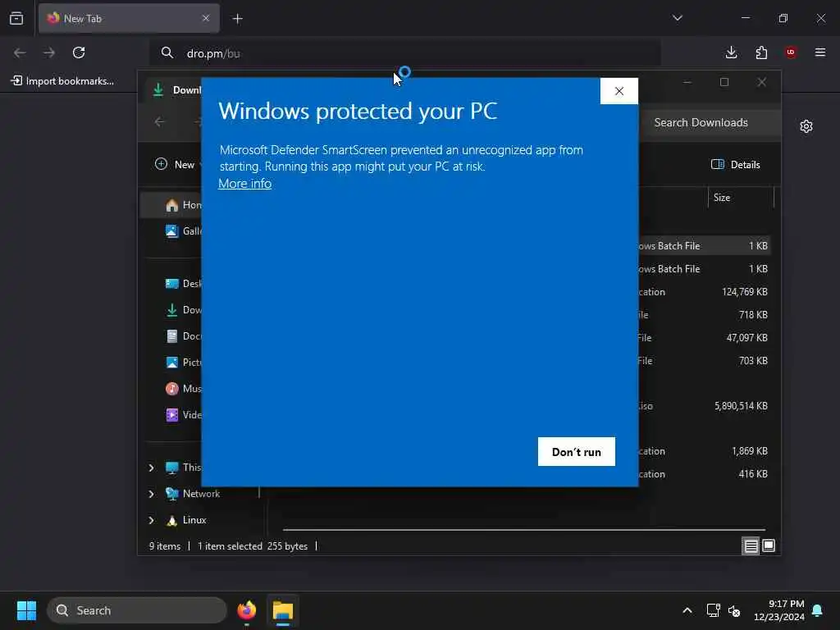840x630 pixels.
Task: Open the More info link
Action: tap(244, 183)
